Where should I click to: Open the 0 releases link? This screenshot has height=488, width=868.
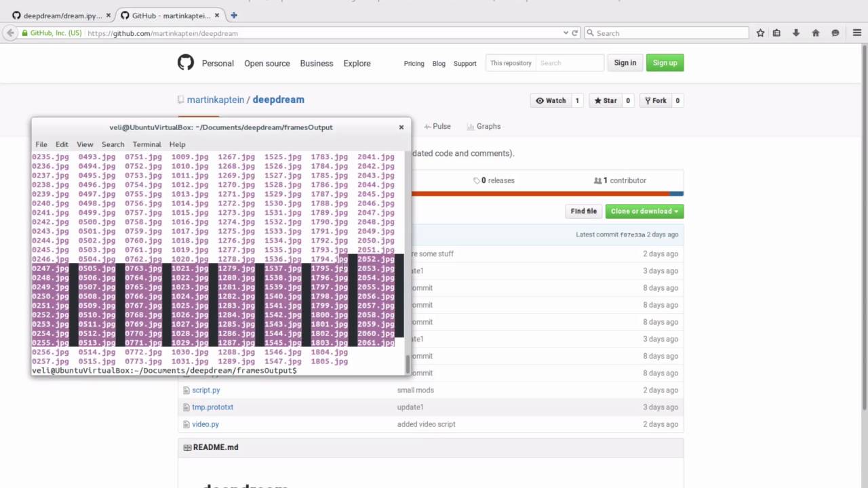pyautogui.click(x=494, y=180)
